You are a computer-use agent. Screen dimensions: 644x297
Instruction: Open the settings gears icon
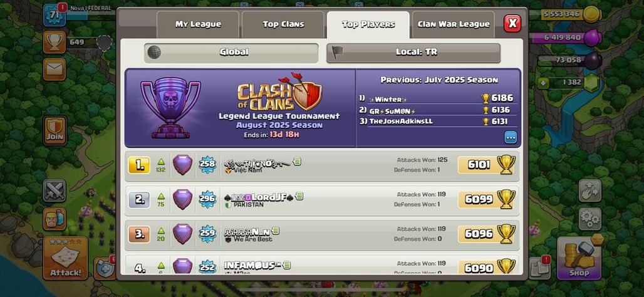589,219
